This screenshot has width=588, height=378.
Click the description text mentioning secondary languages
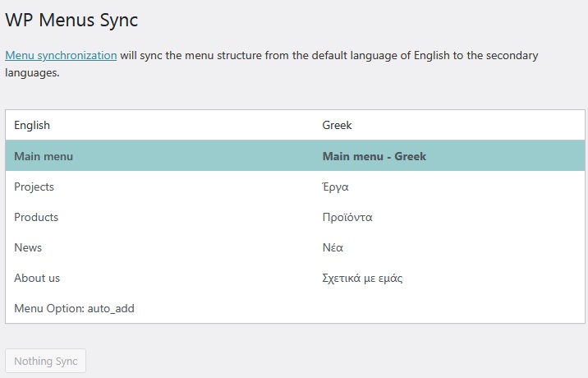tap(272, 64)
